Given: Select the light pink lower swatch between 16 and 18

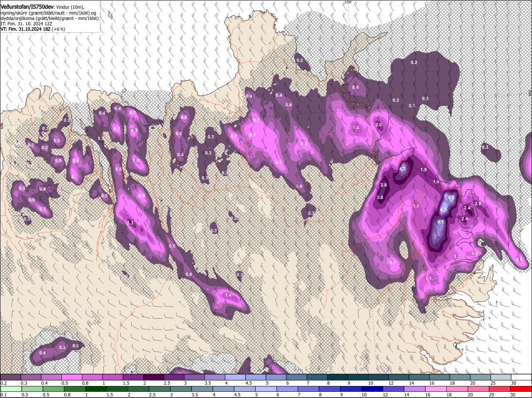Looking at the screenshot, I should pyautogui.click(x=436, y=389).
